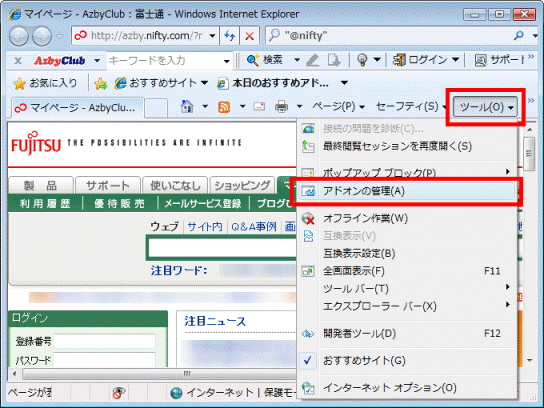Image resolution: width=544 pixels, height=408 pixels.
Task: Click the 製品 site tab
Action: coord(41,186)
